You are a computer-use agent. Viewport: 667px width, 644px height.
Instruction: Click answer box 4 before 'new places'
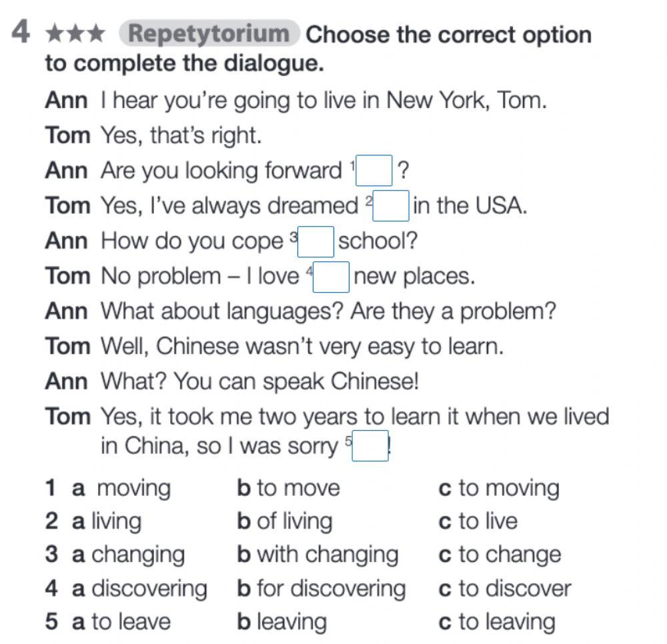click(331, 277)
